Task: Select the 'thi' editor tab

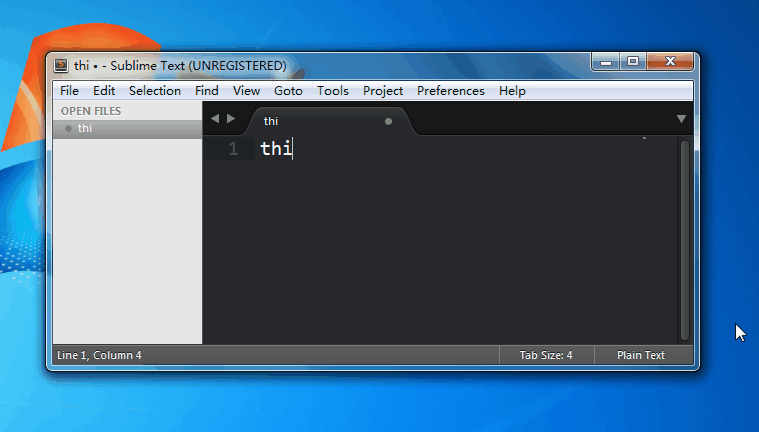Action: coord(329,121)
